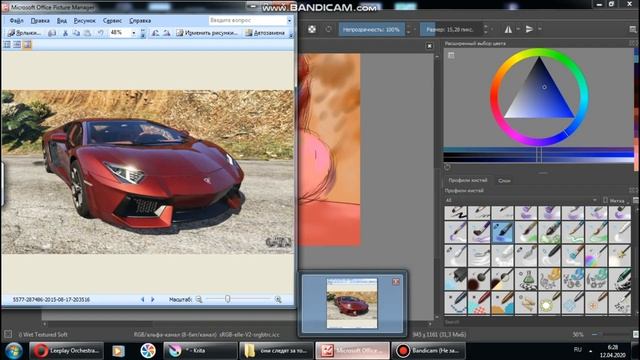Expand the vertical mirror options arrow

(540, 29)
